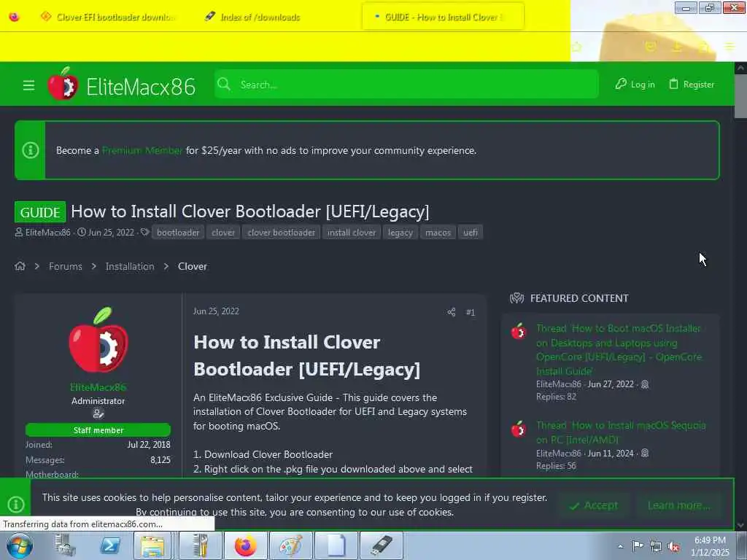The height and width of the screenshot is (560, 747).
Task: Click thread date Jun 25, 2022 under title
Action: click(x=111, y=233)
